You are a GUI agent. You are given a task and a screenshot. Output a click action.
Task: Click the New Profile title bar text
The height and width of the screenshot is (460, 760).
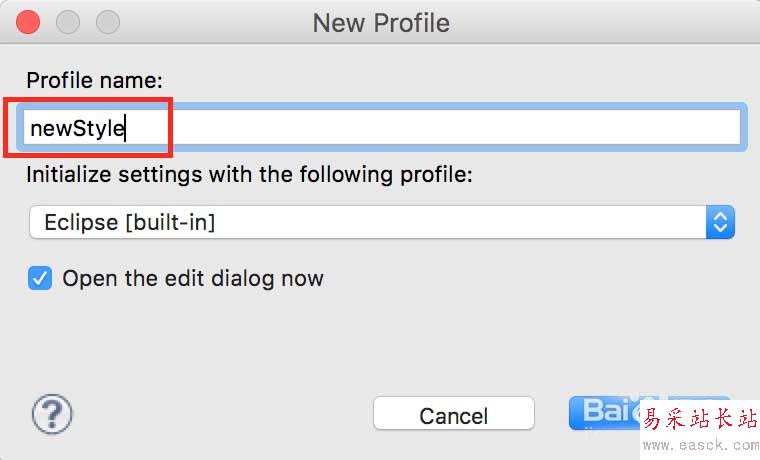click(381, 22)
